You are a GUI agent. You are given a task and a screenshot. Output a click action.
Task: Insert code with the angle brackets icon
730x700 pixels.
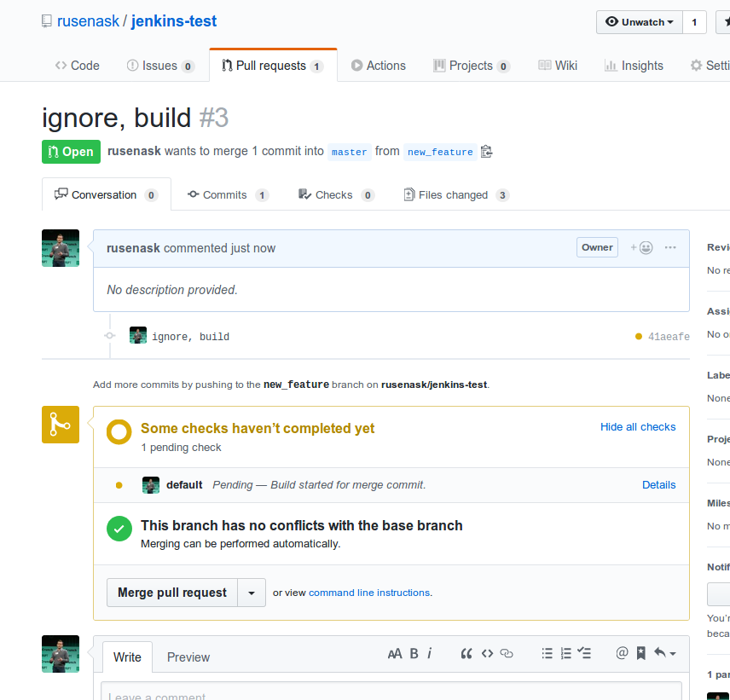coord(487,654)
